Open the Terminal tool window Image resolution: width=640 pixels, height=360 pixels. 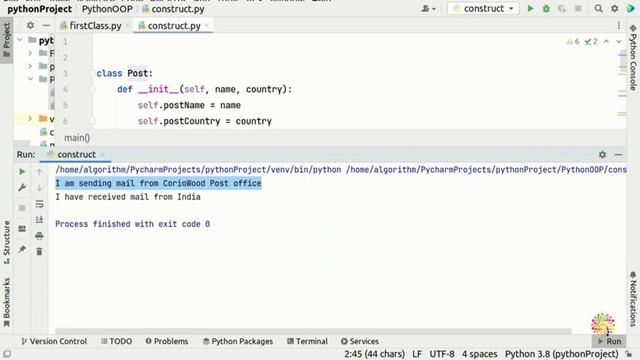coord(307,341)
